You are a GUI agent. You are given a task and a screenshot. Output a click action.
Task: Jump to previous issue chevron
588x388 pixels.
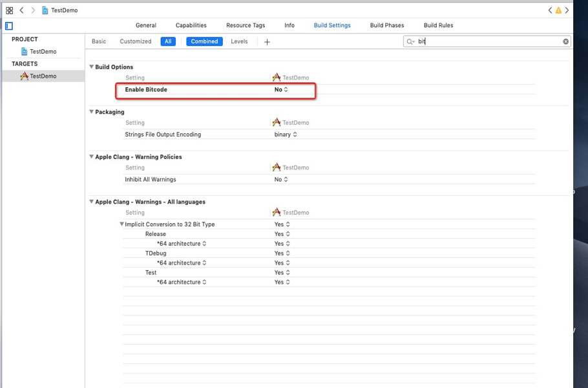550,10
